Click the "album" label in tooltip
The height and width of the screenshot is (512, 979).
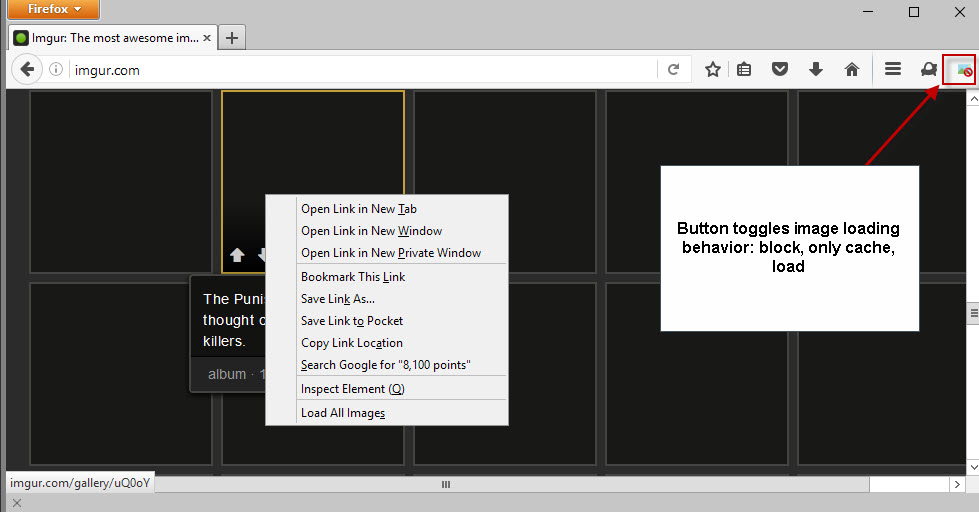(227, 374)
